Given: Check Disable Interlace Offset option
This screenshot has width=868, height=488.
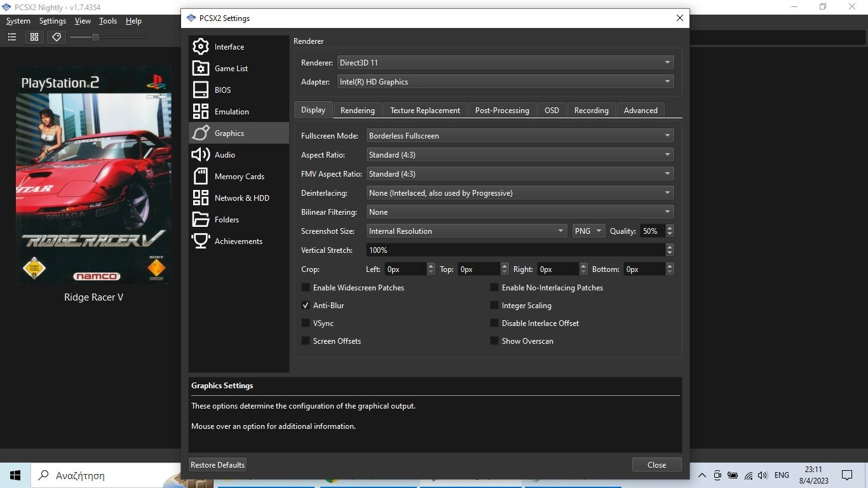Looking at the screenshot, I should (x=494, y=323).
